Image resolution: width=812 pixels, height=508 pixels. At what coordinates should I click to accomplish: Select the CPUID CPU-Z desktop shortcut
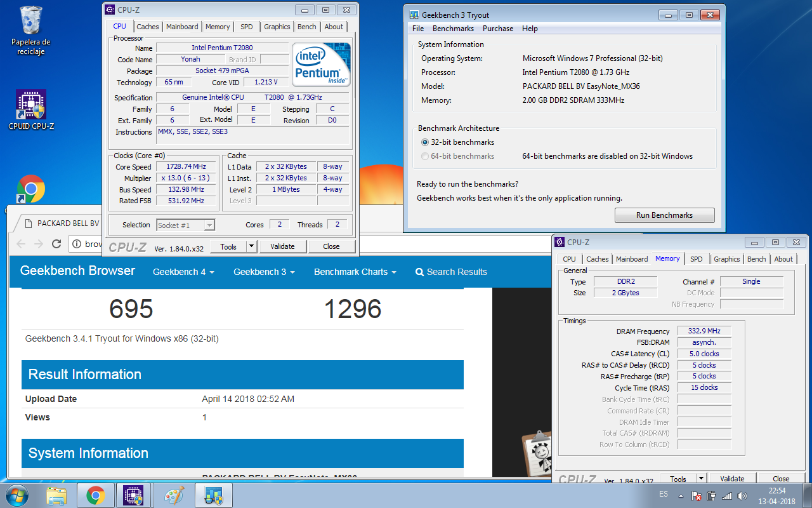[x=31, y=109]
